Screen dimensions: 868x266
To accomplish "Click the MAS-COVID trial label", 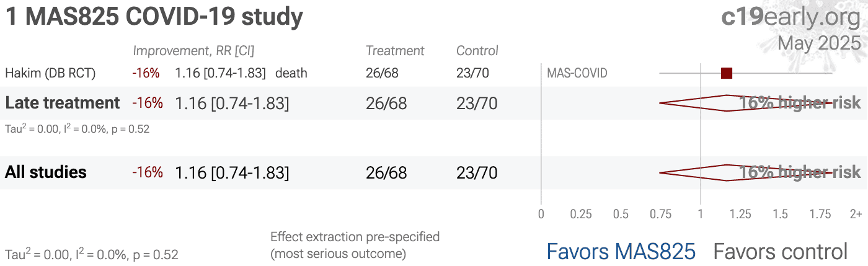I will click(x=577, y=73).
